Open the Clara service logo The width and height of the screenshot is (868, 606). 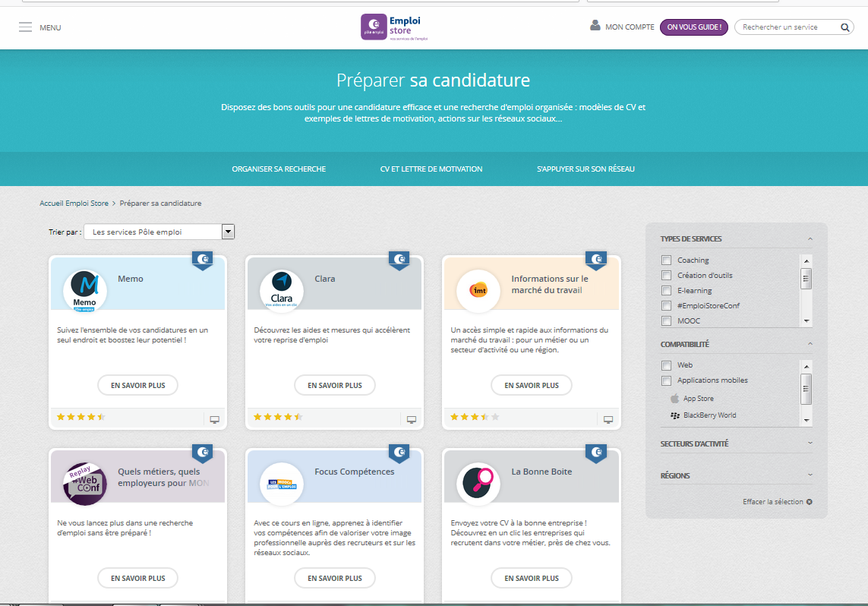point(281,290)
